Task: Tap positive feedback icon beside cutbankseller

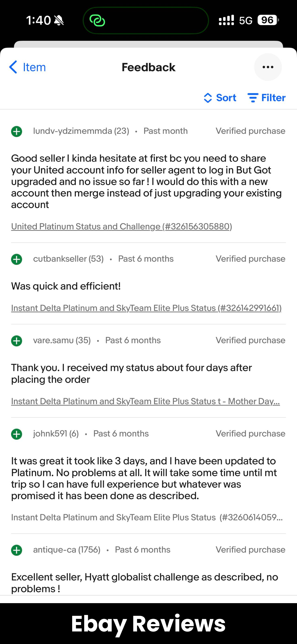Action: pyautogui.click(x=17, y=259)
